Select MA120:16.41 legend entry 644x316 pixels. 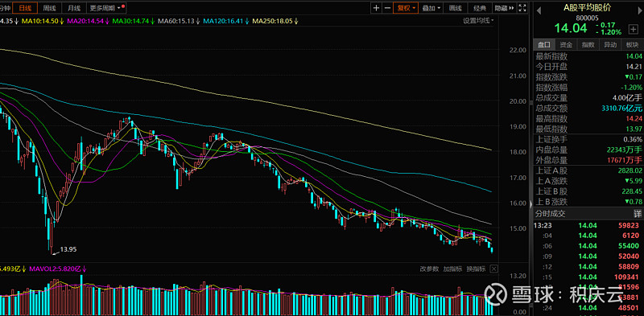tap(226, 21)
